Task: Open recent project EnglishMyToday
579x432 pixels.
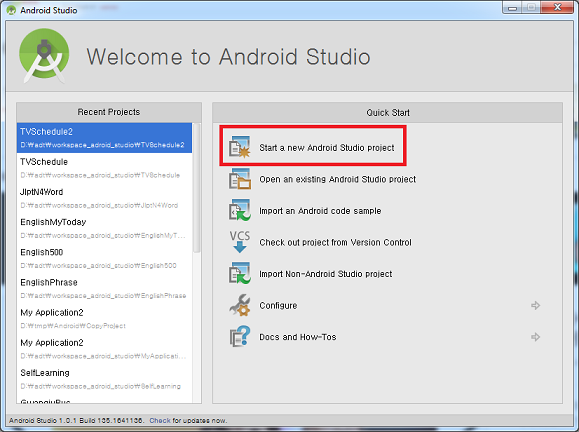Action: pos(105,228)
